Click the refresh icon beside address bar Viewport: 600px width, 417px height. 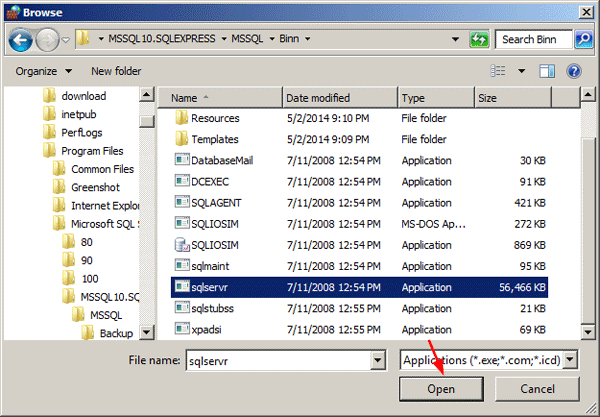click(x=480, y=40)
